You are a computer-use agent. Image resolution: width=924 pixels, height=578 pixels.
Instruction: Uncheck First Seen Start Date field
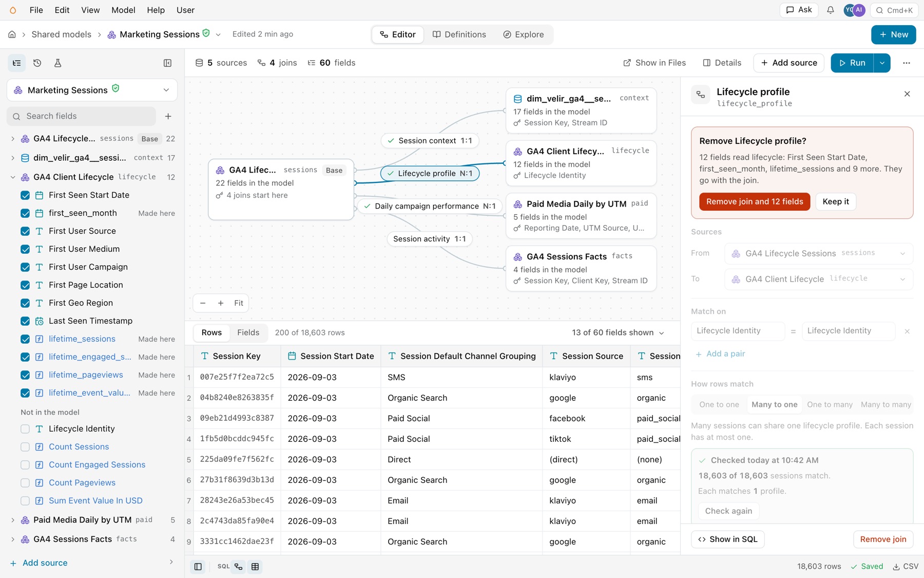25,195
